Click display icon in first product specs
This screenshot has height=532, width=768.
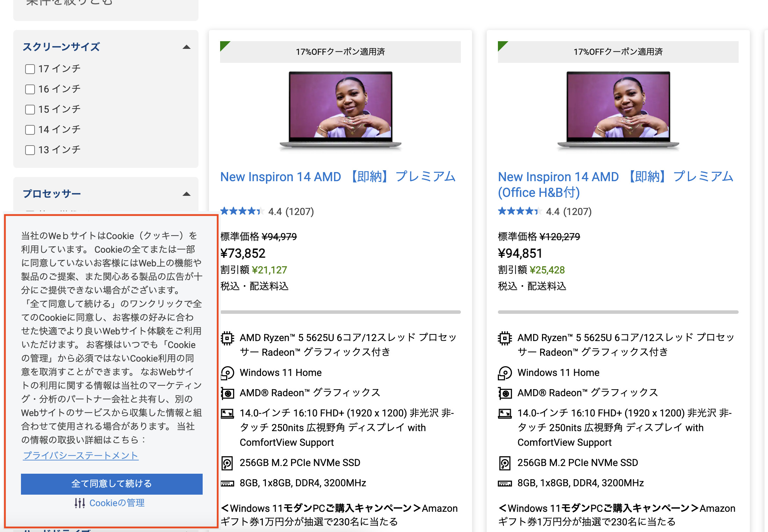coord(227,414)
